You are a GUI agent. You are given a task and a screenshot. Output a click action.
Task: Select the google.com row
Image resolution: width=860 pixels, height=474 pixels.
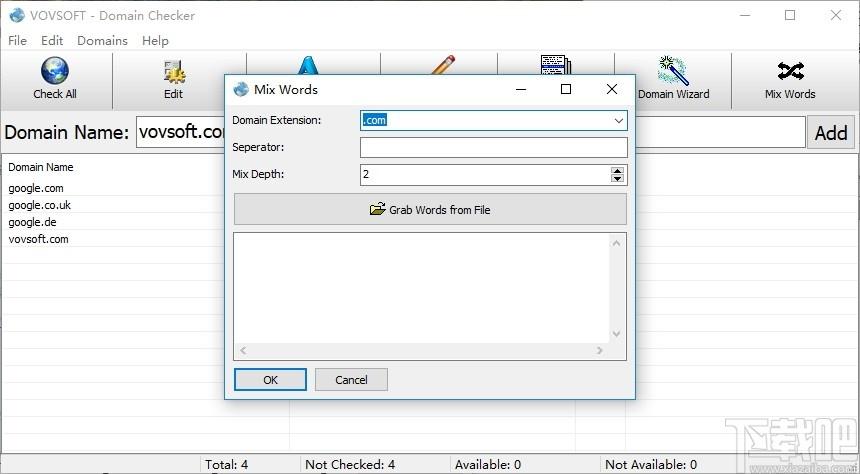click(x=36, y=188)
